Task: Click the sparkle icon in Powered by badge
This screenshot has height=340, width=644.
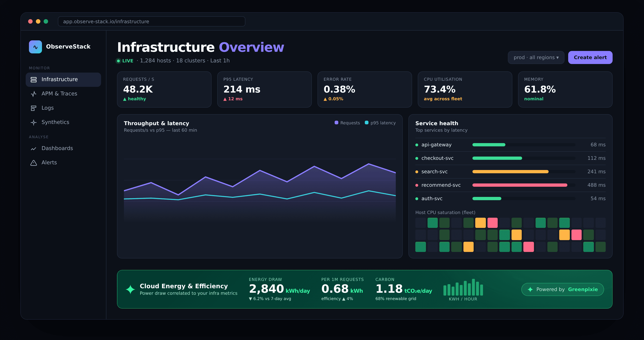Action: click(530, 289)
